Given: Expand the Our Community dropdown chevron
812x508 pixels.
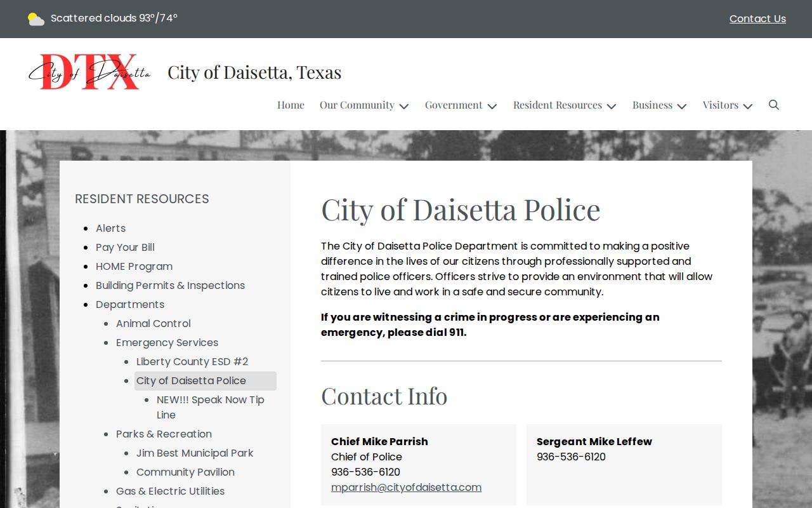Looking at the screenshot, I should [404, 106].
